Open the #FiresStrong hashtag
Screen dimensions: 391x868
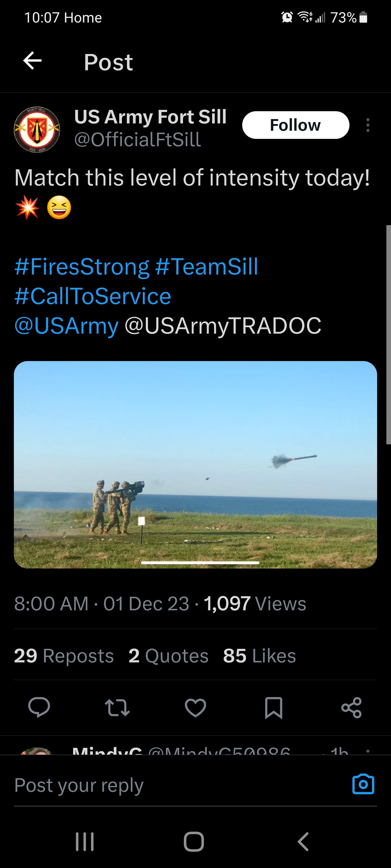(x=82, y=267)
